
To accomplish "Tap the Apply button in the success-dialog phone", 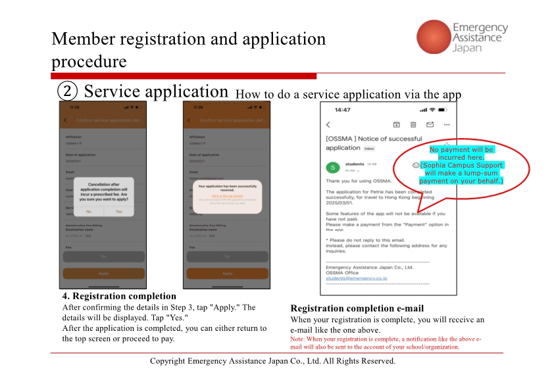I will [227, 274].
